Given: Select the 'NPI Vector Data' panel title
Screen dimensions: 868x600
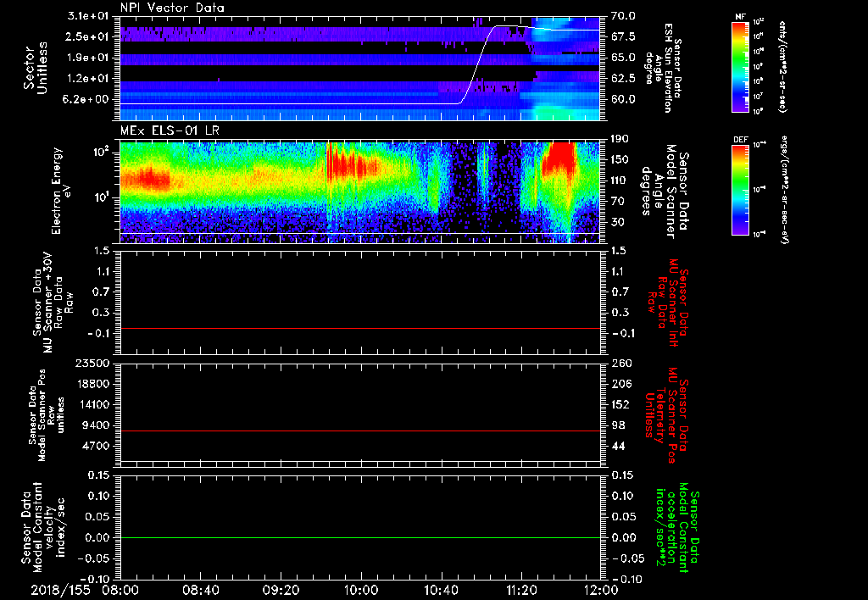Looking at the screenshot, I should click(x=173, y=8).
